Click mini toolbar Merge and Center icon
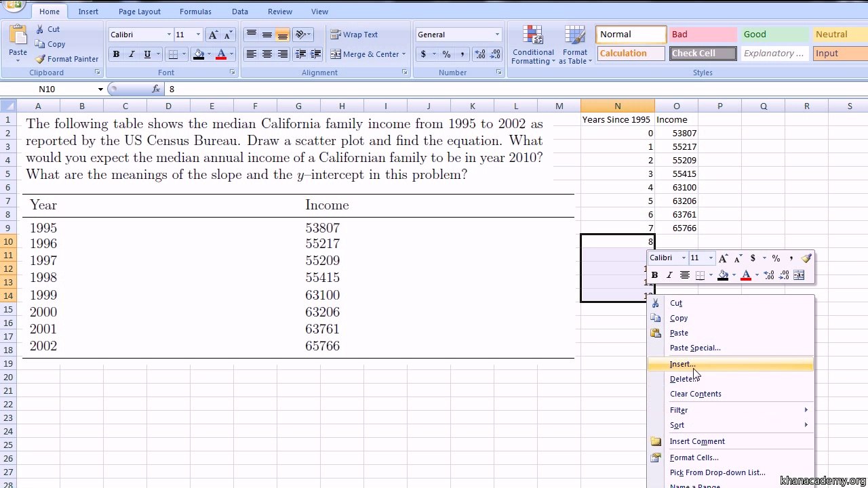This screenshot has width=868, height=488. point(799,275)
